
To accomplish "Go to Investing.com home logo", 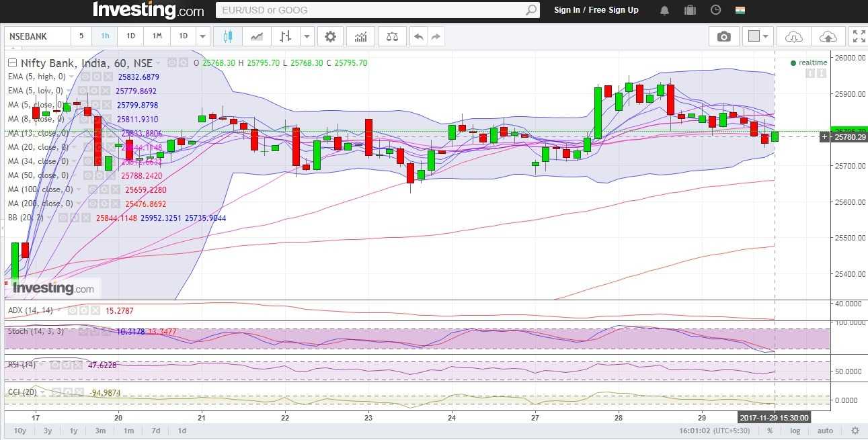I will [148, 10].
